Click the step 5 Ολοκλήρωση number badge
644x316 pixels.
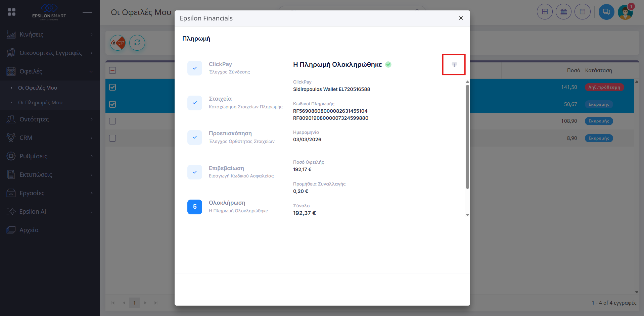click(x=195, y=207)
